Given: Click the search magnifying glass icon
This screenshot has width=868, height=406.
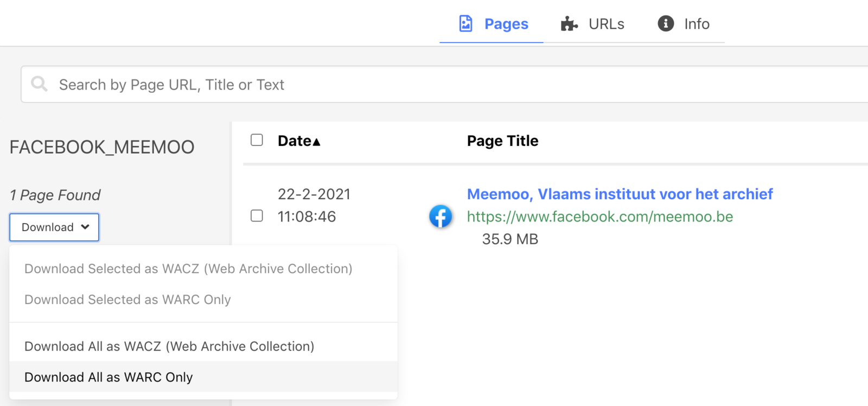Looking at the screenshot, I should tap(39, 84).
